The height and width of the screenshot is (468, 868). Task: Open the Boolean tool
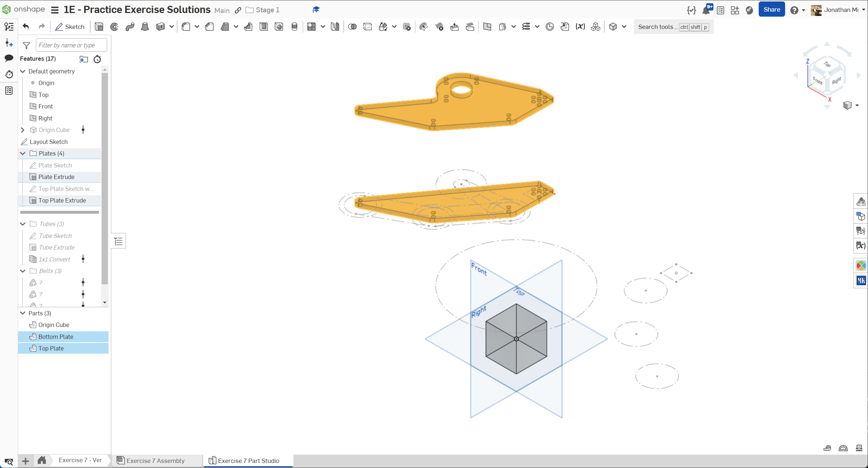[352, 27]
